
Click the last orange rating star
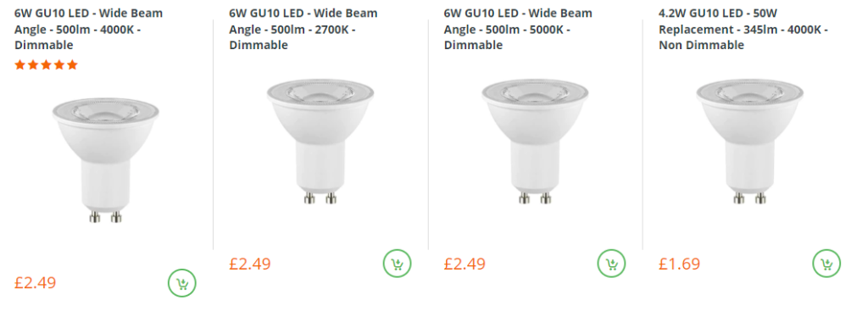[72, 65]
